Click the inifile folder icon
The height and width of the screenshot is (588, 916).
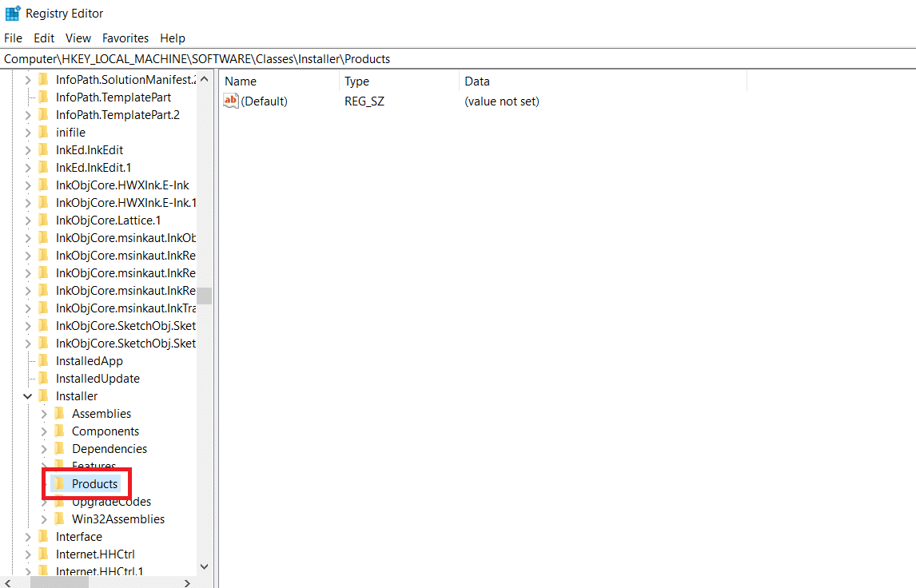tap(43, 132)
